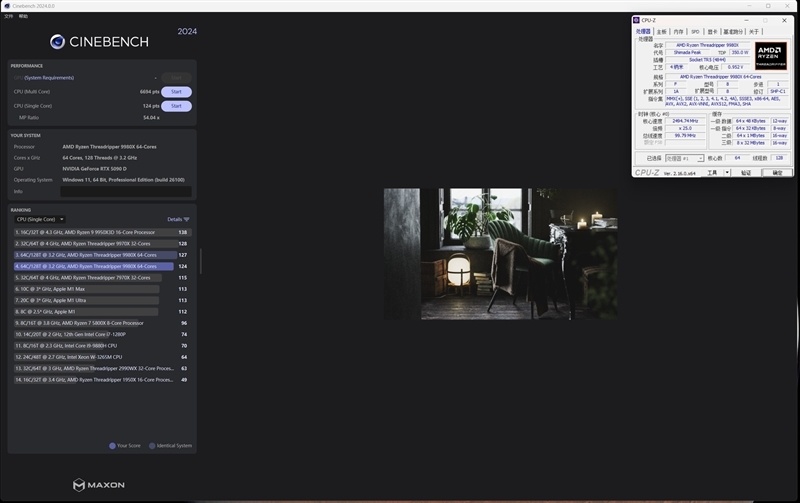The image size is (800, 503).
Task: Click the Your Score legend dot
Action: (112, 446)
